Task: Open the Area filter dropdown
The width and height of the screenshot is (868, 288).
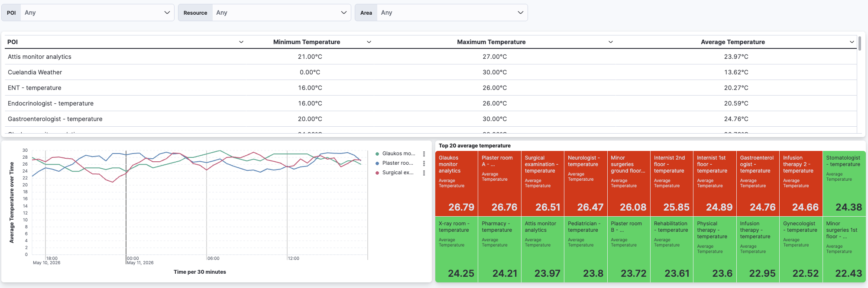Action: (x=441, y=13)
